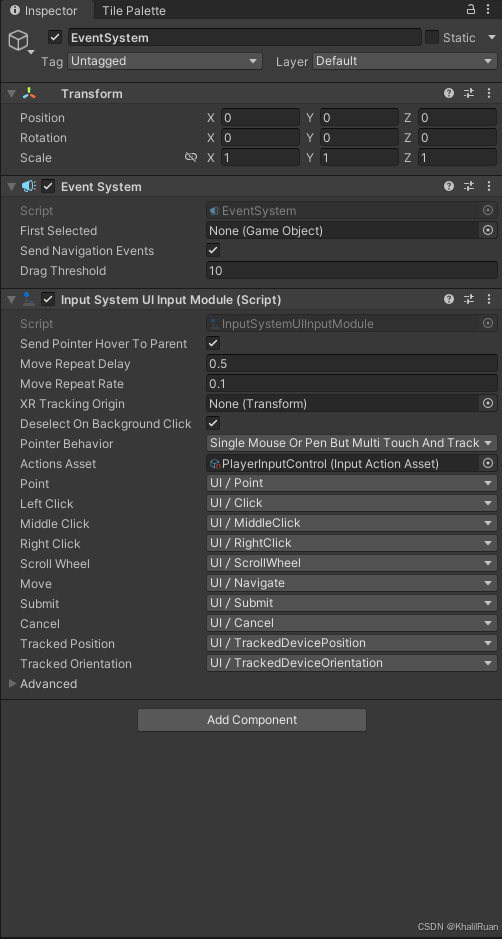Open the Right Click action dropdown
Viewport: 502px width, 939px height.
tap(352, 543)
